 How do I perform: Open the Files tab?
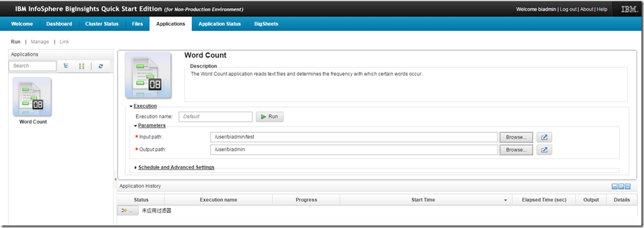(138, 24)
